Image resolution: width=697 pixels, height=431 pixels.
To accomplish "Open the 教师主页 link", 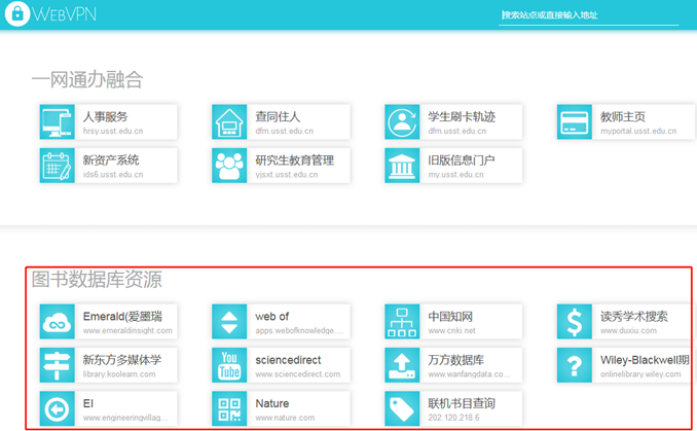I will (x=626, y=122).
